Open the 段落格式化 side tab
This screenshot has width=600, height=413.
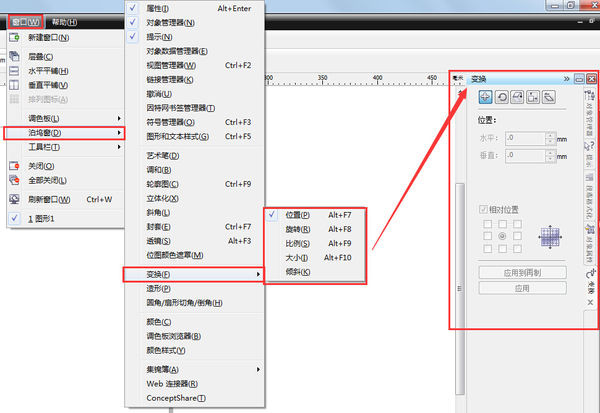pos(590,195)
